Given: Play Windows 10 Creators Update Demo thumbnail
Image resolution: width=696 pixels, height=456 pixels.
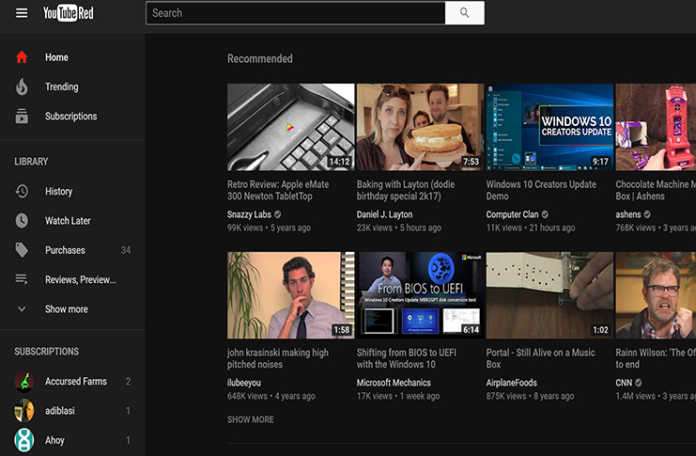Looking at the screenshot, I should pos(549,127).
